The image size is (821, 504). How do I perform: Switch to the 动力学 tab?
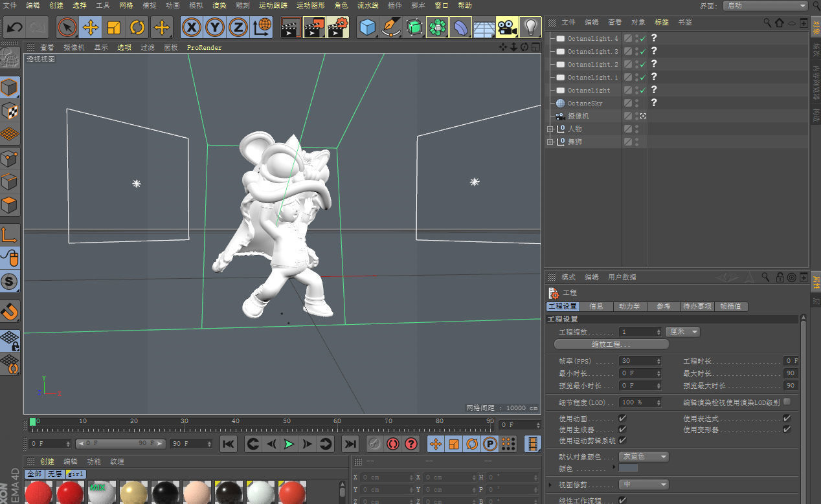pos(629,307)
